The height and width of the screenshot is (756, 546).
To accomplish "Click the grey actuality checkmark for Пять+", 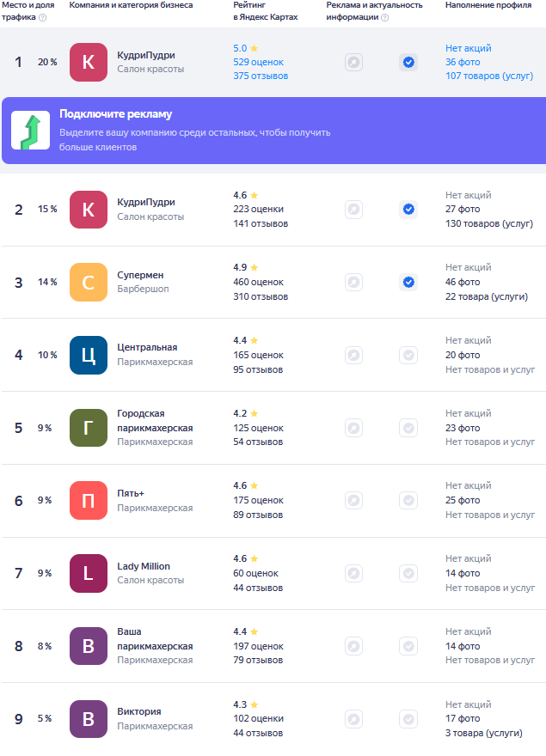I will [x=408, y=500].
